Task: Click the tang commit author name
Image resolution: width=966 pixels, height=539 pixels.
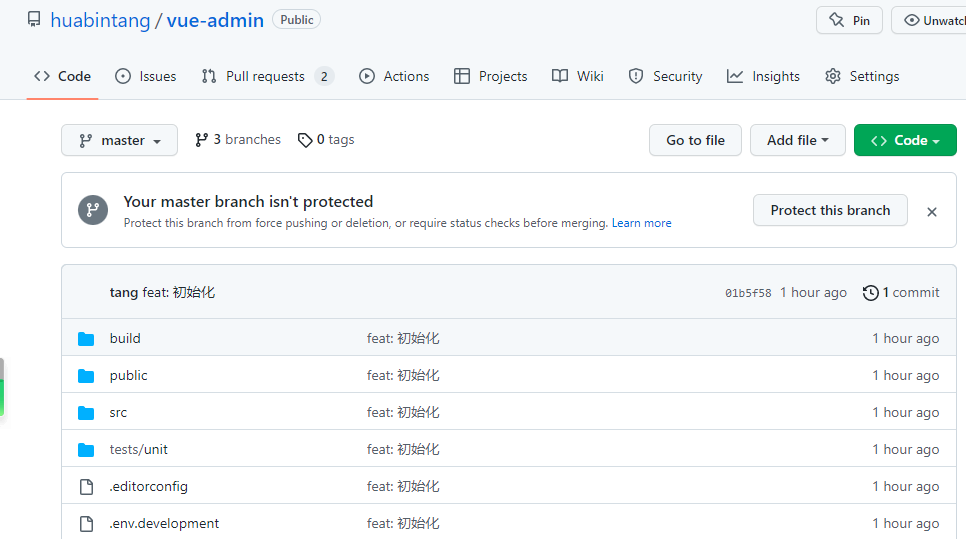Action: tap(124, 293)
